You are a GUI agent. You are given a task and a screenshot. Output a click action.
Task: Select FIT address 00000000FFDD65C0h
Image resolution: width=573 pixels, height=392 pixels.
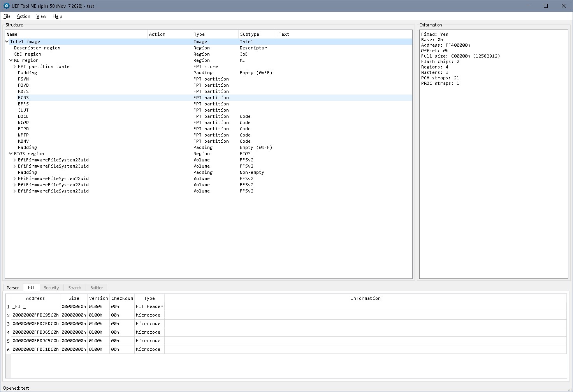(35, 332)
